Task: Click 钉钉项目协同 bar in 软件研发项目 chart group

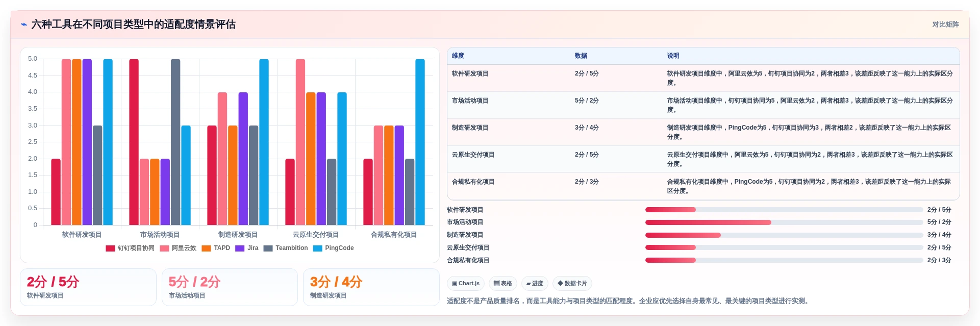Action: click(x=56, y=192)
